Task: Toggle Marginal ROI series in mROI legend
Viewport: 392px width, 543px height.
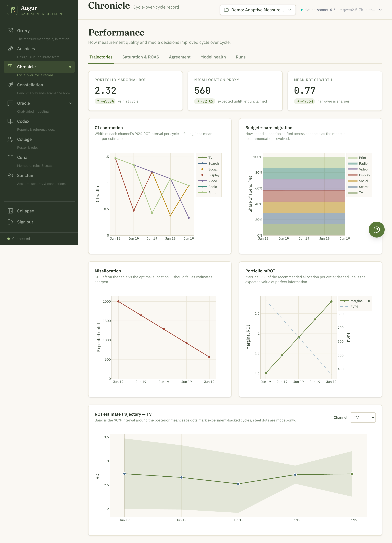Action: (x=355, y=301)
